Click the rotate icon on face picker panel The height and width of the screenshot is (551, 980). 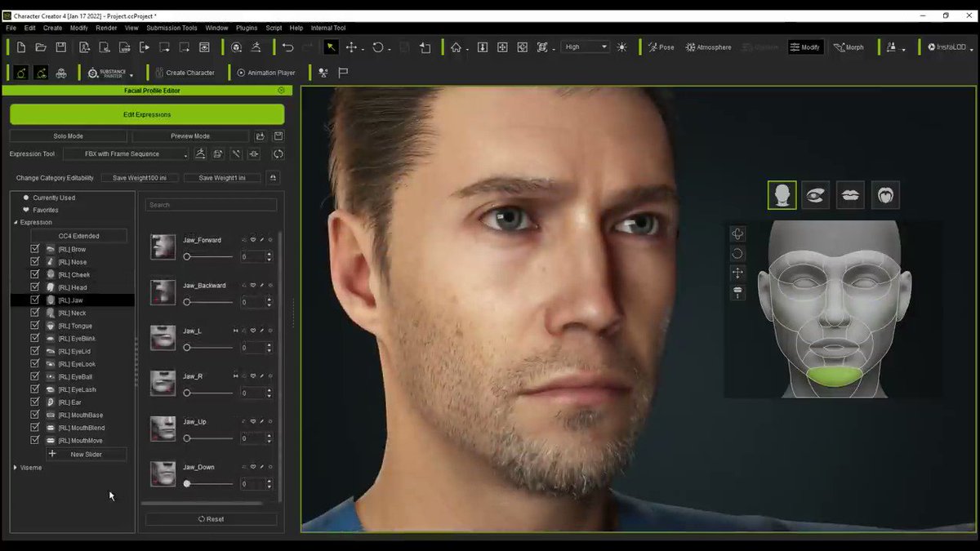[737, 254]
